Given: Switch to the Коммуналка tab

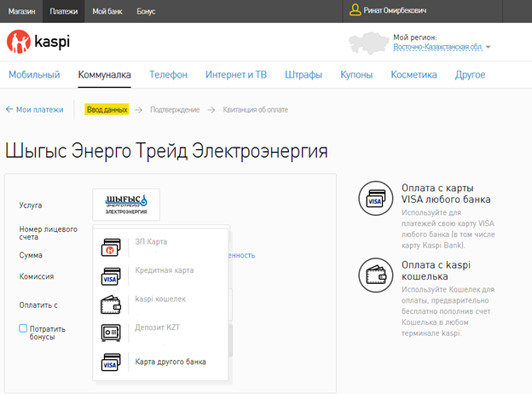Looking at the screenshot, I should coord(104,75).
